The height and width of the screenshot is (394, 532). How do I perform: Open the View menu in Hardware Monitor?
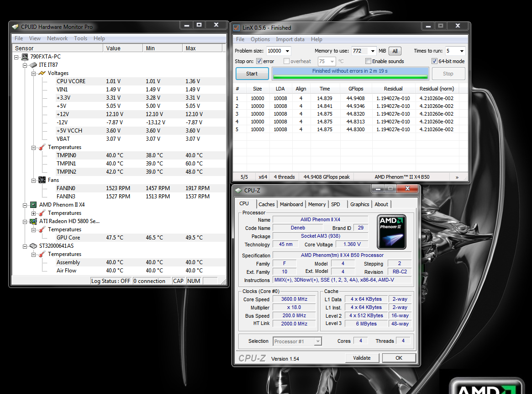(x=35, y=38)
